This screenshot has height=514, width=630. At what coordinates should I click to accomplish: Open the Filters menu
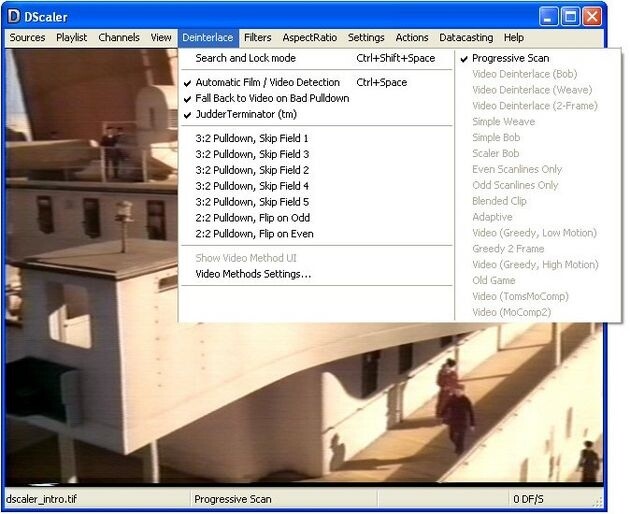pos(257,38)
